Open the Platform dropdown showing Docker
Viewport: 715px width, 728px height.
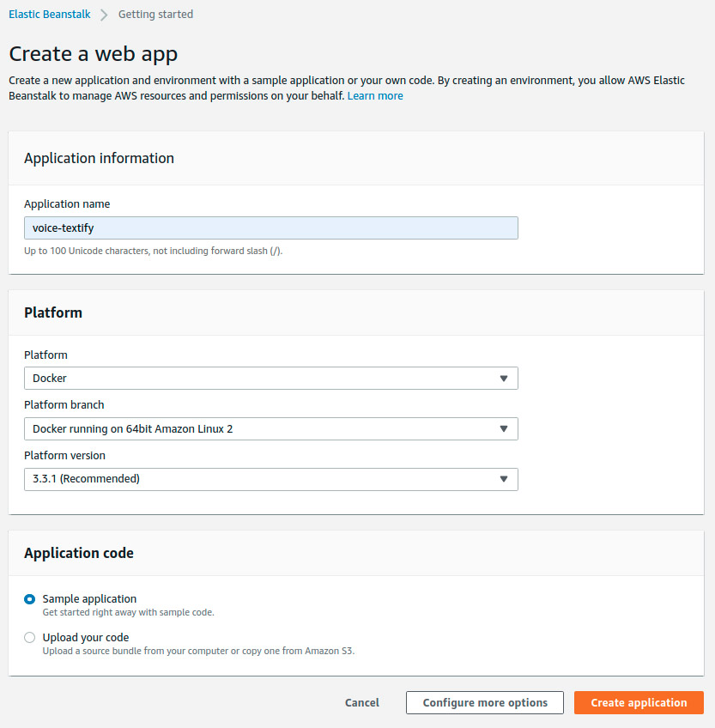pyautogui.click(x=270, y=379)
